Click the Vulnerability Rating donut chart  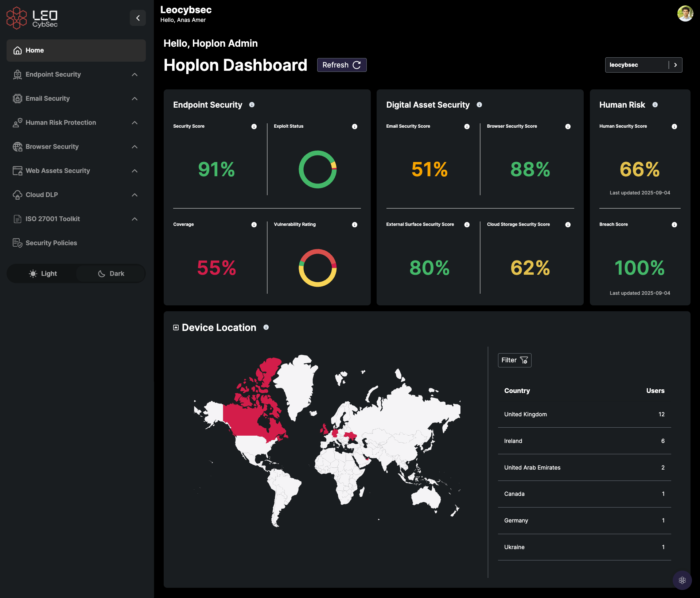318,268
